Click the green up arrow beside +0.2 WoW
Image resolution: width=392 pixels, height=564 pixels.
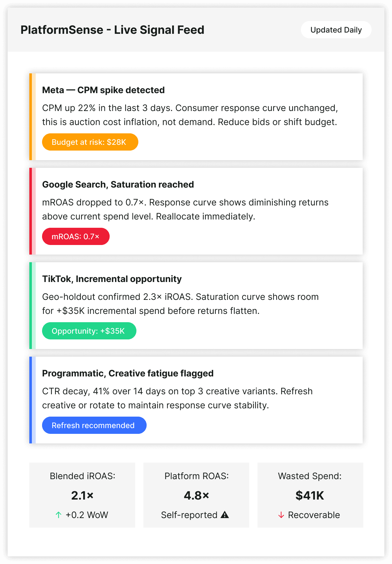[x=59, y=515]
